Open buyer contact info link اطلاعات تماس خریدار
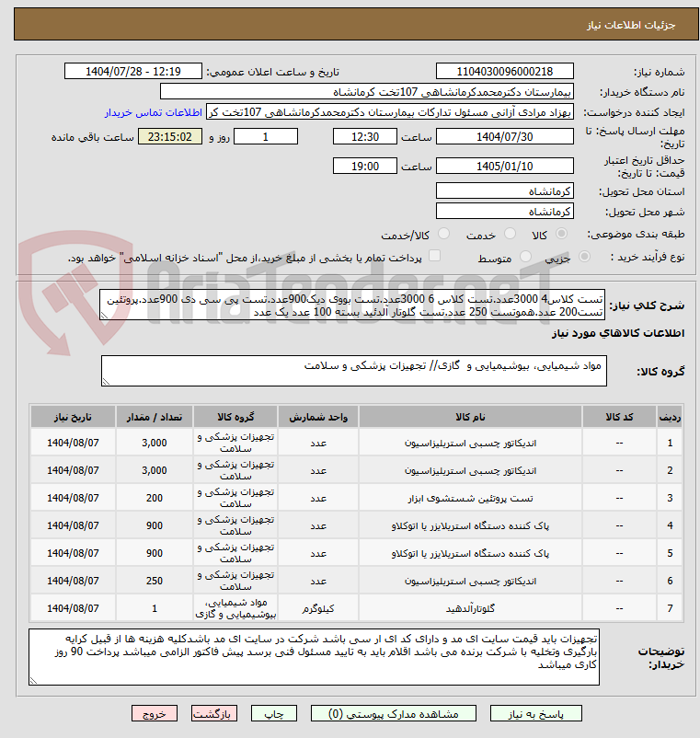 [154, 112]
